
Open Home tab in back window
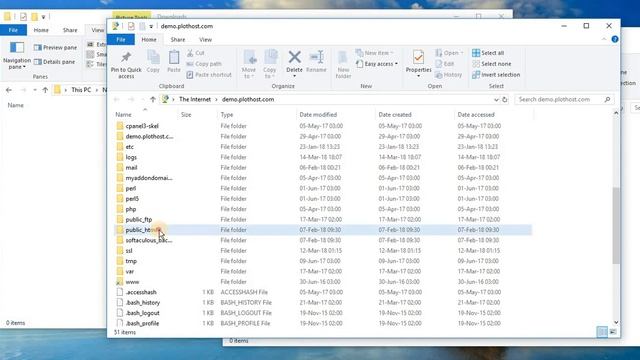(41, 30)
